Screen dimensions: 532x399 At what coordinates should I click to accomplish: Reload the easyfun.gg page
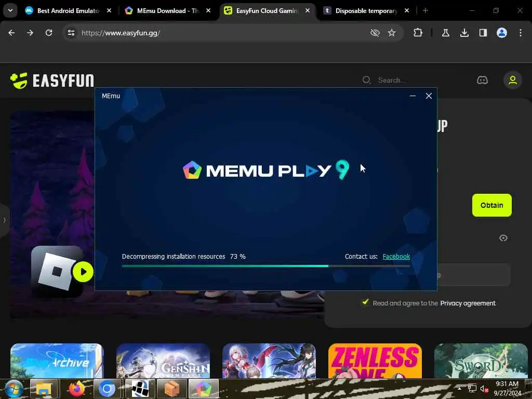point(49,33)
